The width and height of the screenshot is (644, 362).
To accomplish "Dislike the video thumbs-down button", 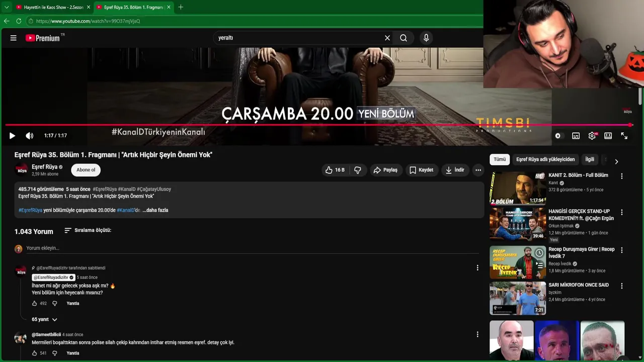I will pyautogui.click(x=358, y=170).
